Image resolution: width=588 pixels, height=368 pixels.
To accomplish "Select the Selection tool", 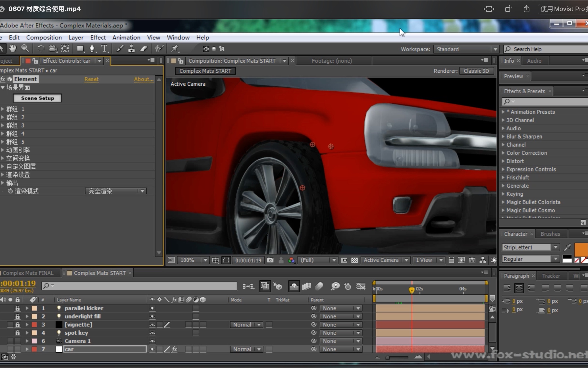I will [2, 48].
